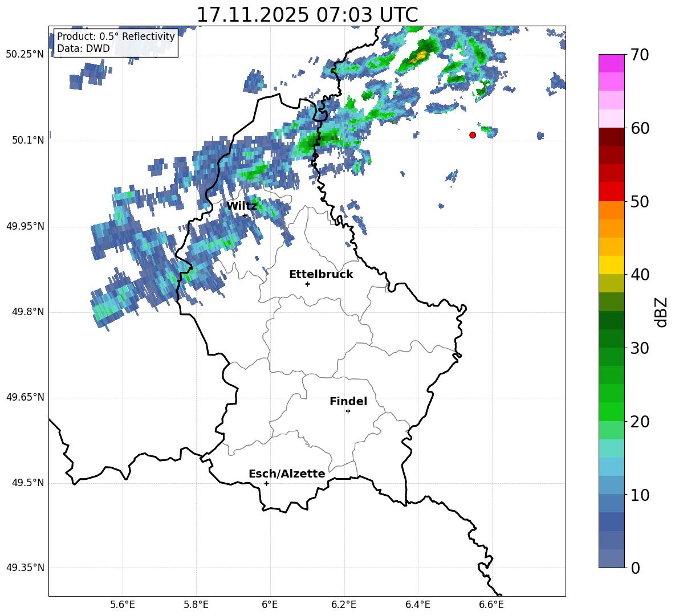675x616 pixels.
Task: Click the 5.6°E longitude label
Action: tap(123, 605)
